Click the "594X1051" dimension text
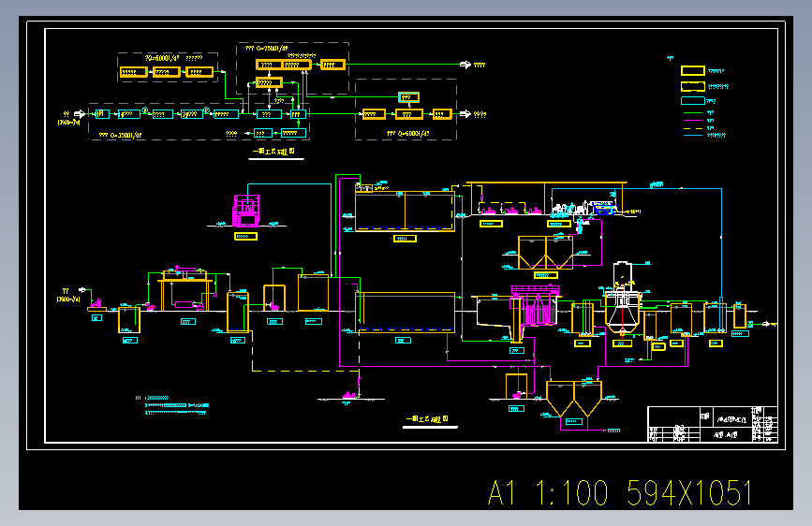812x526 pixels. (689, 492)
